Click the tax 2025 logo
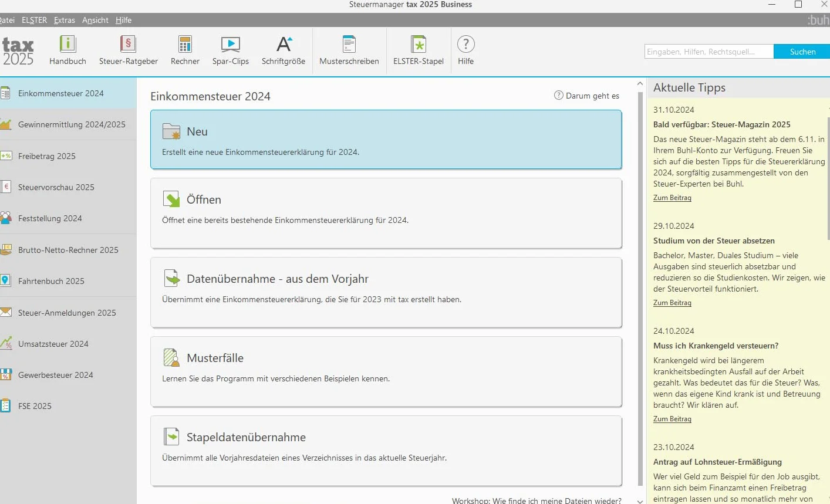The image size is (830, 504). coord(18,52)
